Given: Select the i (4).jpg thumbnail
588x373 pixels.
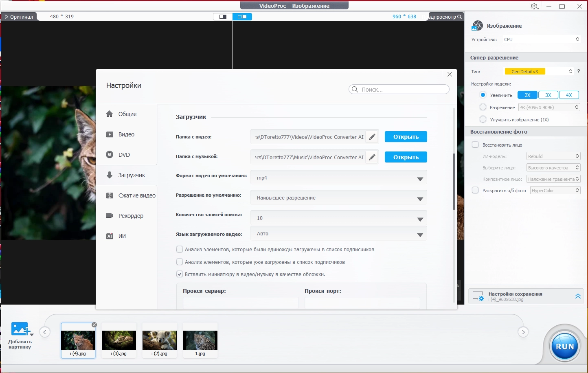Looking at the screenshot, I should (78, 340).
